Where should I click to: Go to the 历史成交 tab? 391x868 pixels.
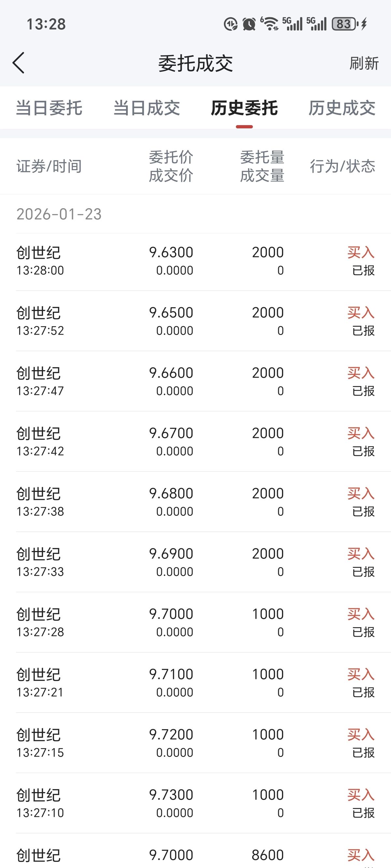(342, 108)
